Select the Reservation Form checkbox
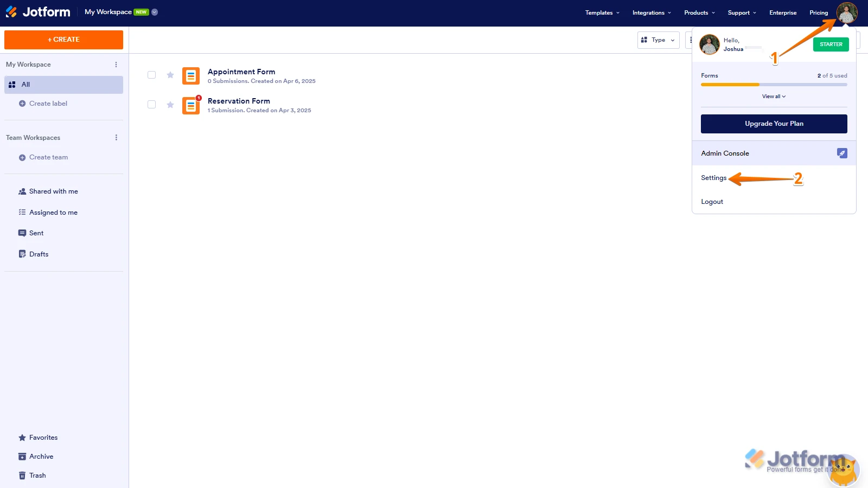This screenshot has width=868, height=488. 151,104
